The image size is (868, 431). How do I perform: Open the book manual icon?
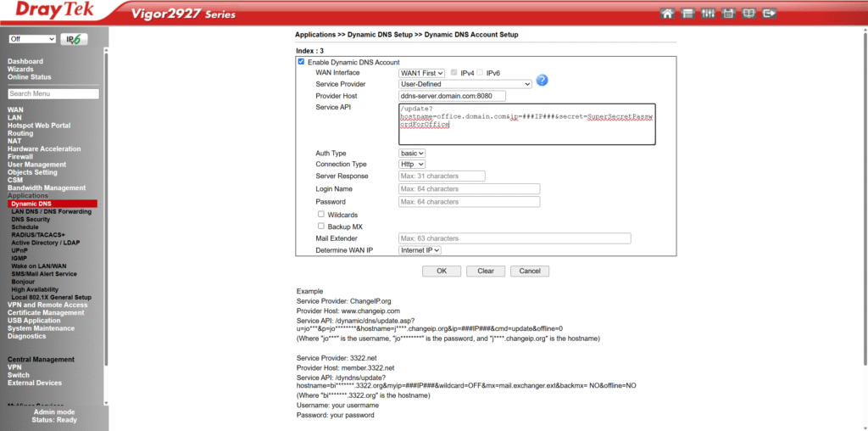click(748, 14)
